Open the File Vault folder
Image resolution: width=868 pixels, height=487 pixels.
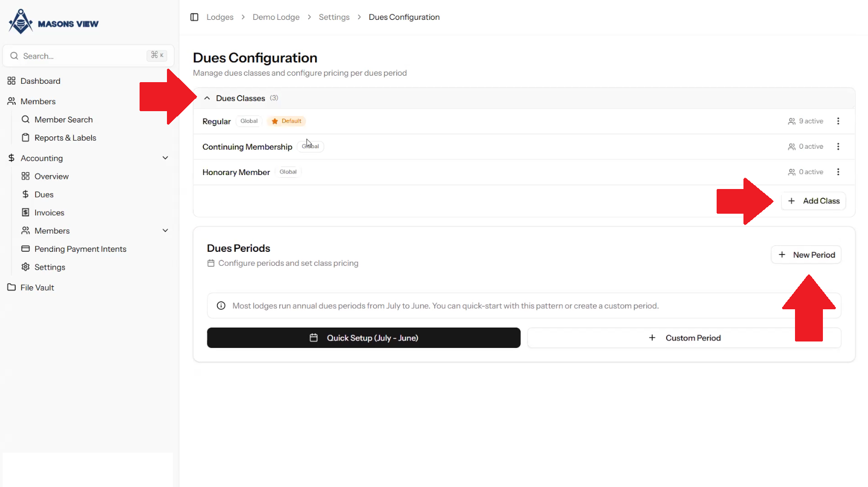click(x=37, y=288)
